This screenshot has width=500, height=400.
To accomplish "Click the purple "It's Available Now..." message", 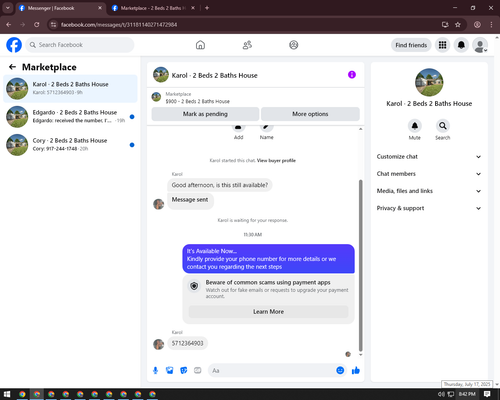I will (268, 259).
